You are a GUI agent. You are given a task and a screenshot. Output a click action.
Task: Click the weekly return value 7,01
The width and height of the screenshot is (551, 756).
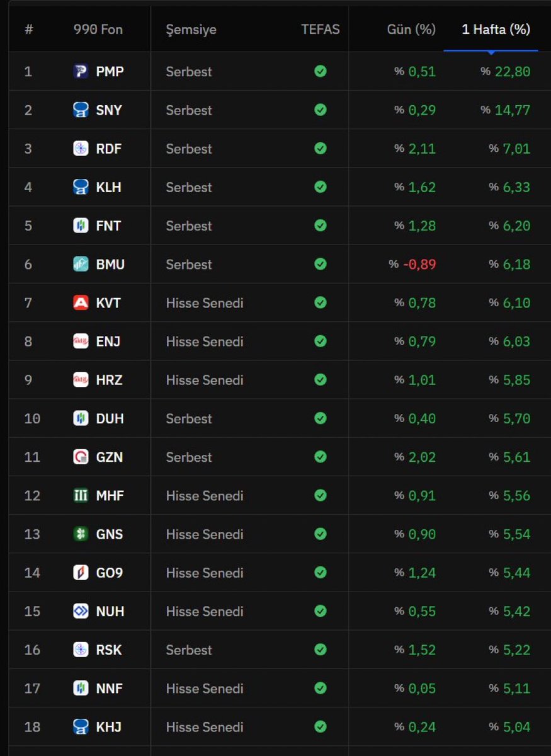pyautogui.click(x=516, y=149)
